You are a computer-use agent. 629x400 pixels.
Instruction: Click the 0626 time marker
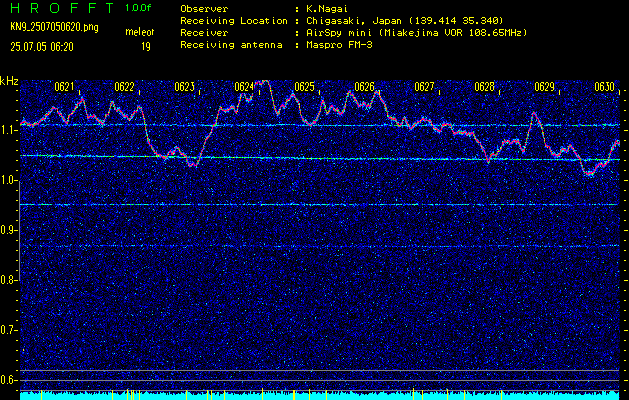coord(364,87)
